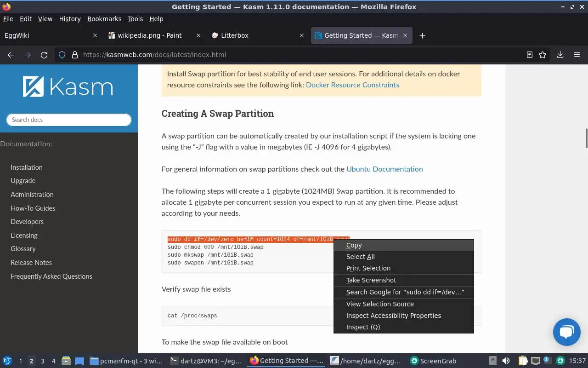Go back using the browser back arrow

[11, 55]
